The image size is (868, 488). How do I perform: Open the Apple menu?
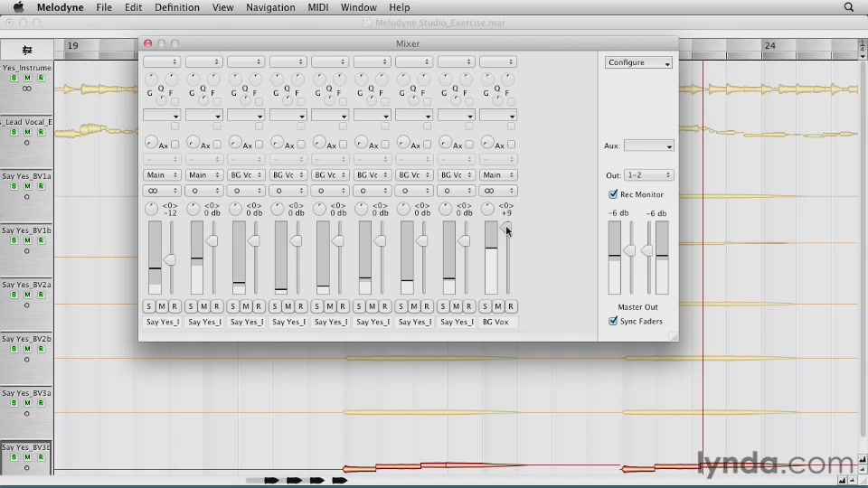[18, 7]
